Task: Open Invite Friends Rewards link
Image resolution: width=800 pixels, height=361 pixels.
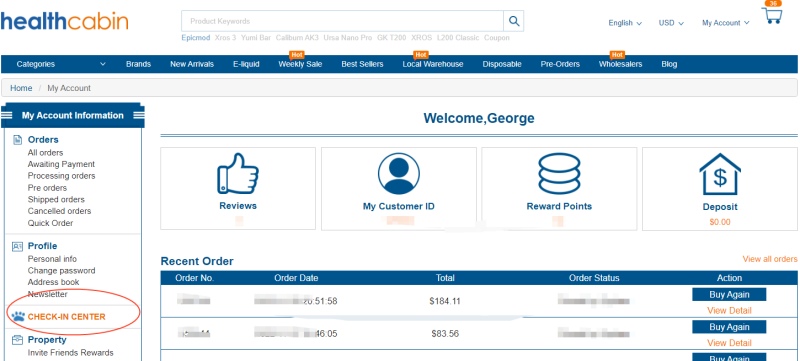Action: pyautogui.click(x=70, y=353)
